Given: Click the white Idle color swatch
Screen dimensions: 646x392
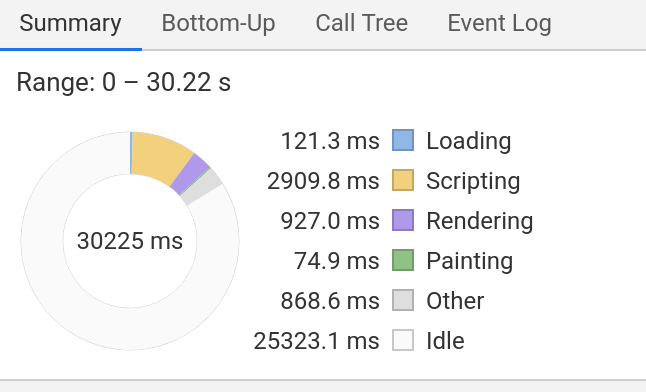Looking at the screenshot, I should click(403, 340).
